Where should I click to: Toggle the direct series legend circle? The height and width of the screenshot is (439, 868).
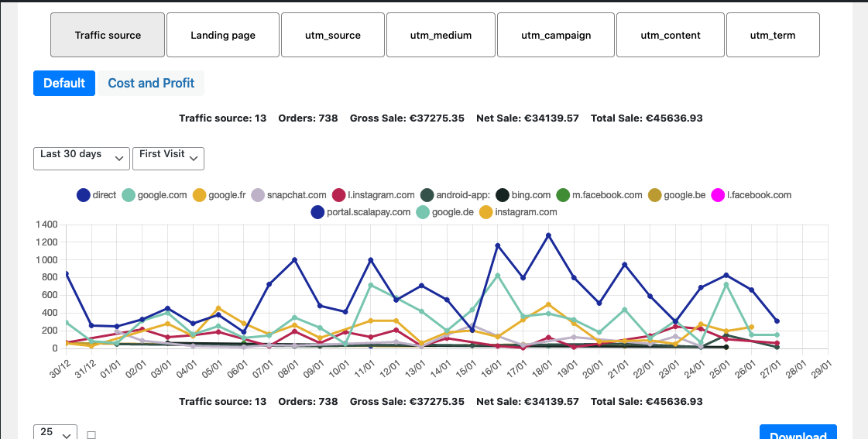pos(84,195)
